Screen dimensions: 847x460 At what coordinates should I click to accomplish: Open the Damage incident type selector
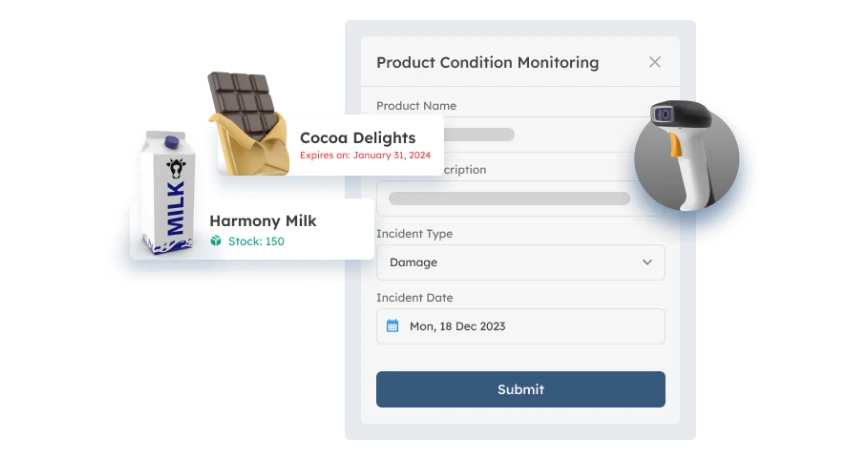point(519,262)
